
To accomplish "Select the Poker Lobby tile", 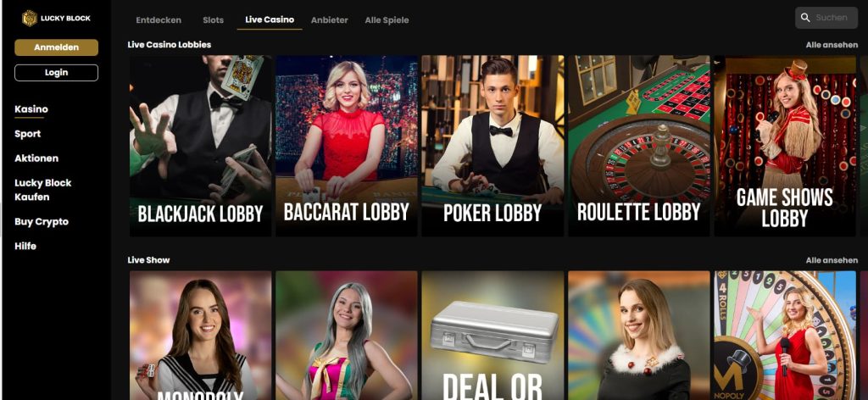I will tap(492, 146).
